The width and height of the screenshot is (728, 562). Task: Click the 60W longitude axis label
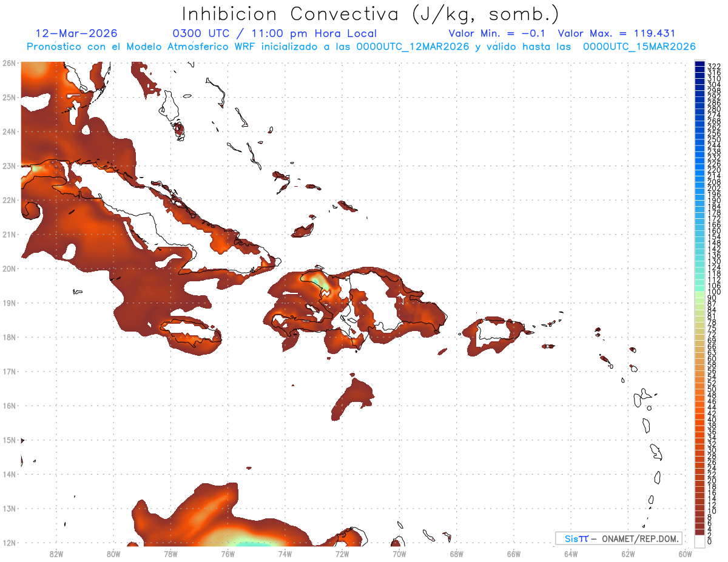(686, 554)
